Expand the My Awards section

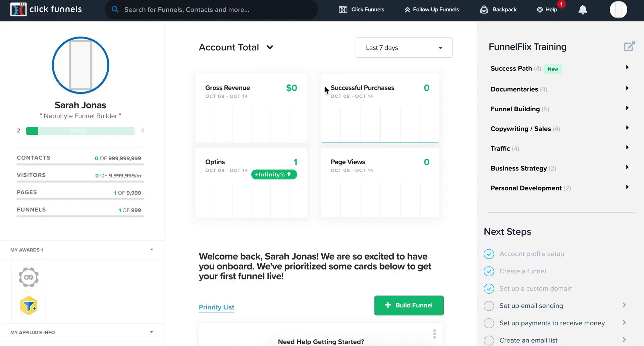click(82, 250)
